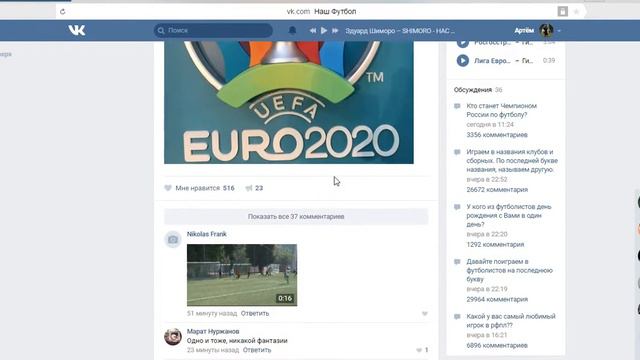Screen dimensions: 640x360
Task: Show all 37 comments
Action: [296, 216]
